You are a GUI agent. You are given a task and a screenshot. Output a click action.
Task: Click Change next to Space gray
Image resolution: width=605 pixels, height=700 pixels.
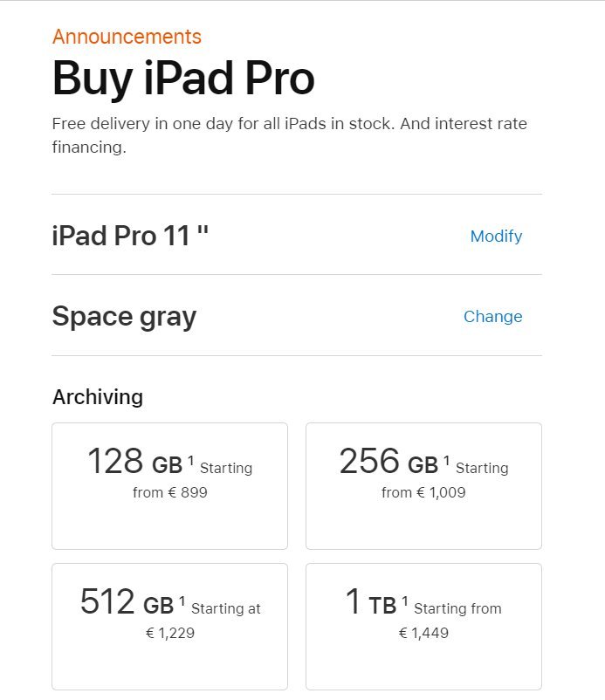tap(492, 316)
